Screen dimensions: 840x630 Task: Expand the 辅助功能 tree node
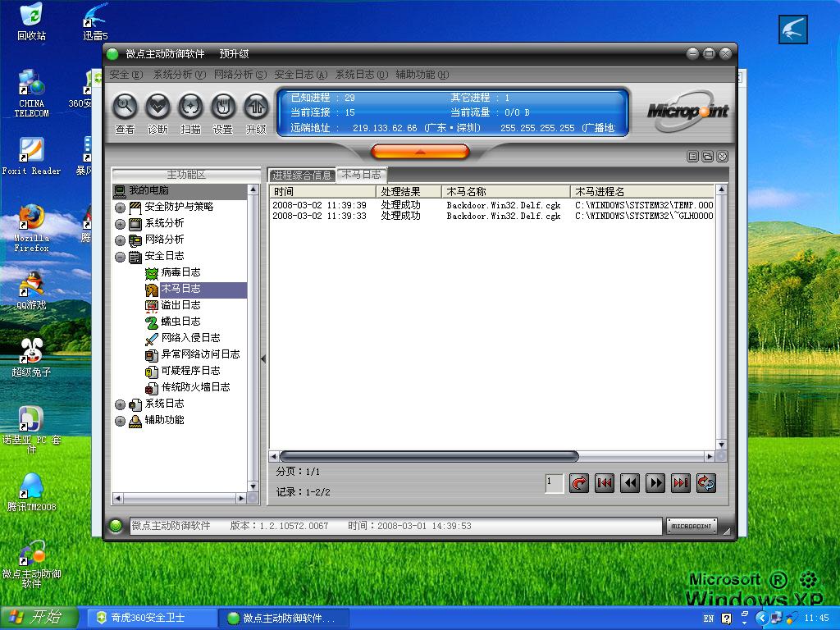tap(120, 422)
